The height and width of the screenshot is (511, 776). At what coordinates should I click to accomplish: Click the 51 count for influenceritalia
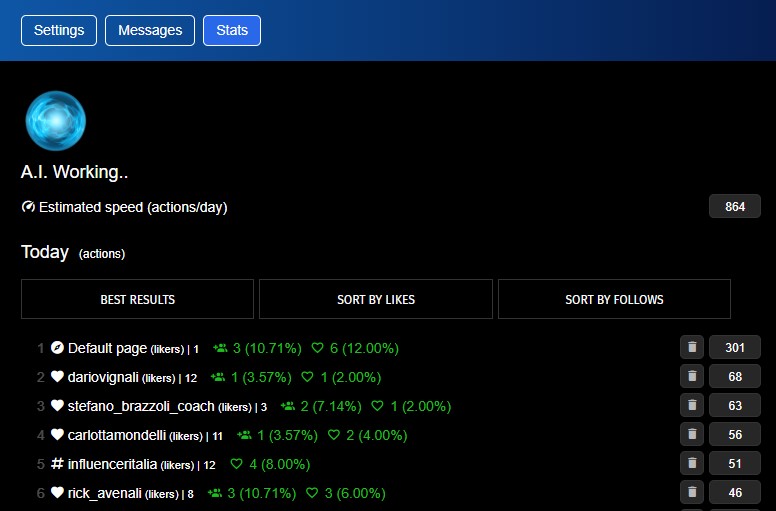coord(735,464)
